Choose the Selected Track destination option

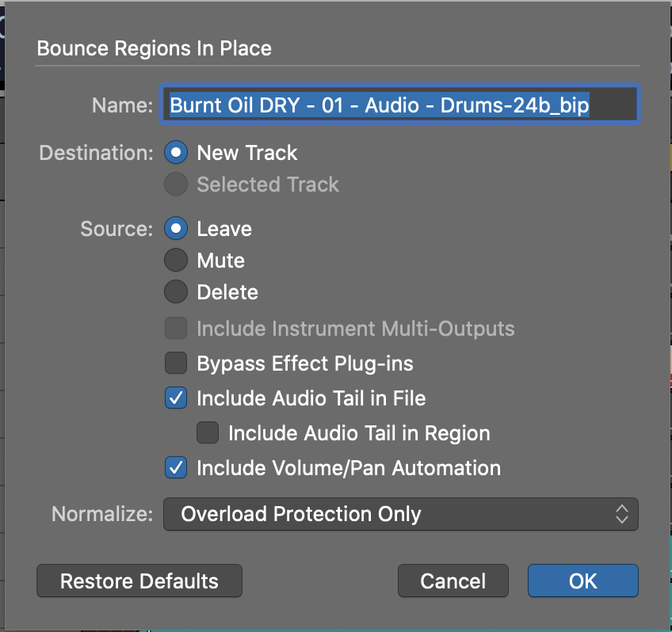pos(175,185)
